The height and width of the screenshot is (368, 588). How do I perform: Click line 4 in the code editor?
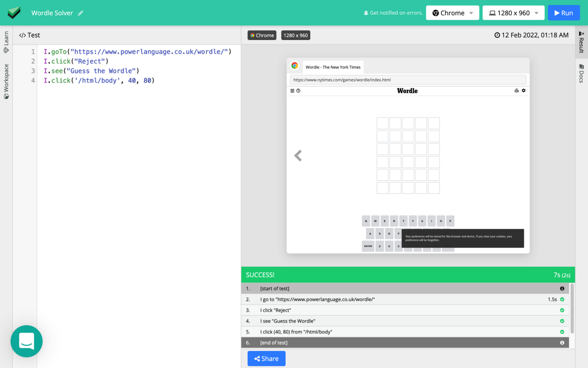(x=99, y=80)
